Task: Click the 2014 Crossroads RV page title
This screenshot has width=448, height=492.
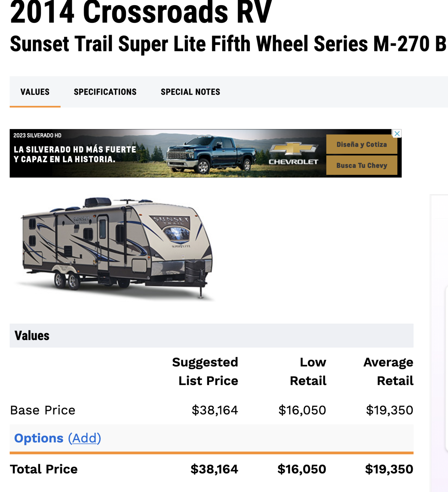Action: pos(141,13)
